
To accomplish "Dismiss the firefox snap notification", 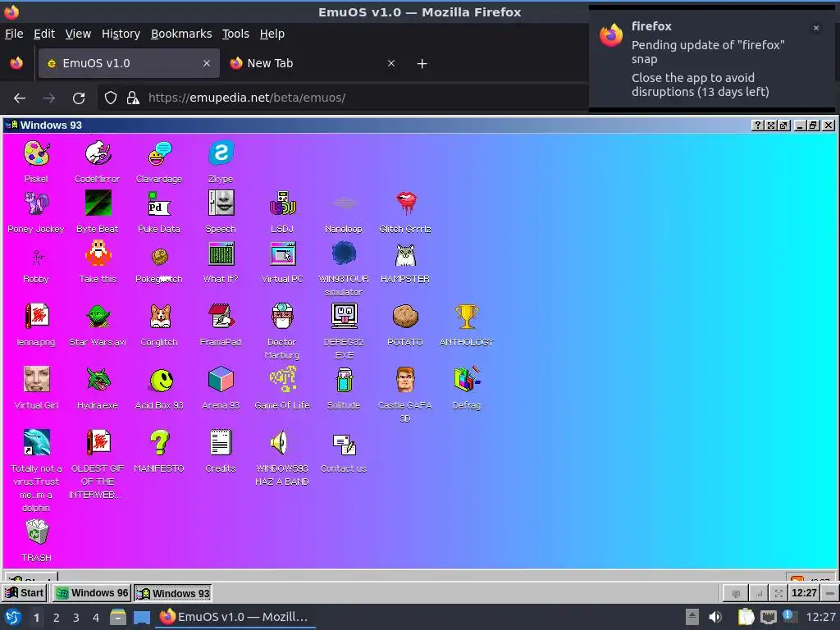I will [x=816, y=28].
